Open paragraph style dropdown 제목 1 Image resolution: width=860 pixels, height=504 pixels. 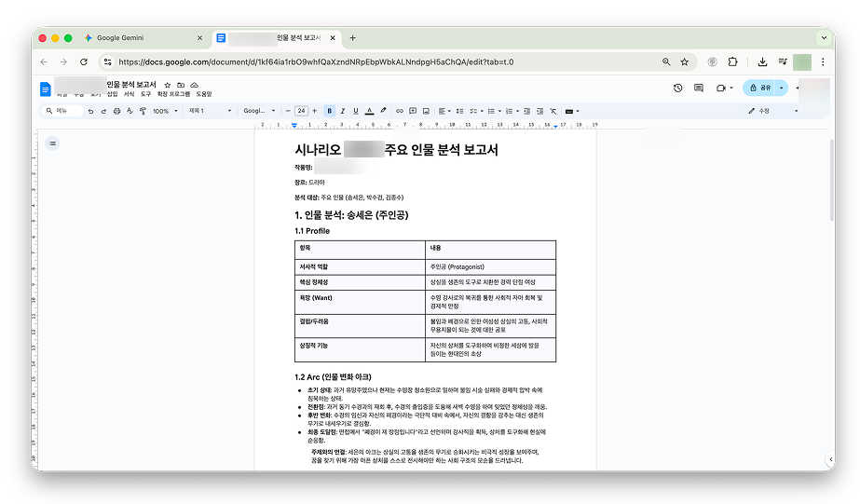point(210,111)
